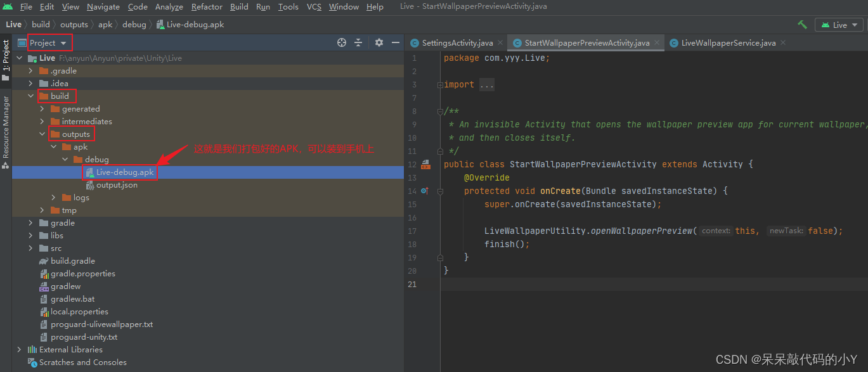
Task: Open the Run menu
Action: click(x=263, y=7)
